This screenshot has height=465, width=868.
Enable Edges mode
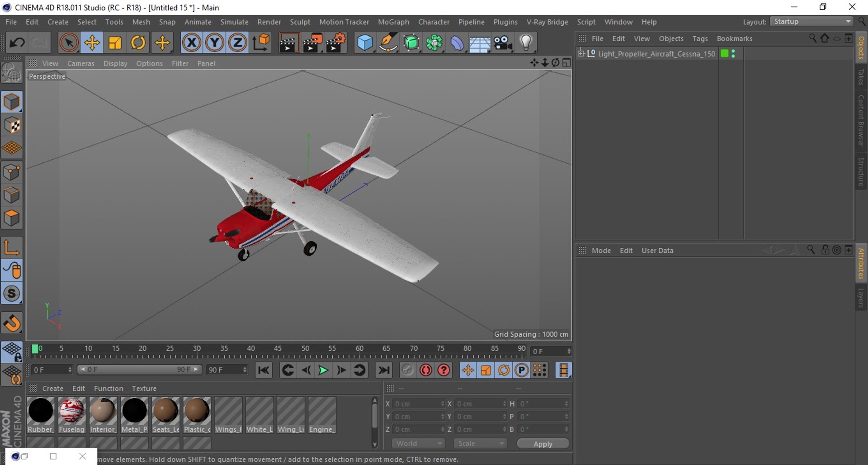coord(12,195)
